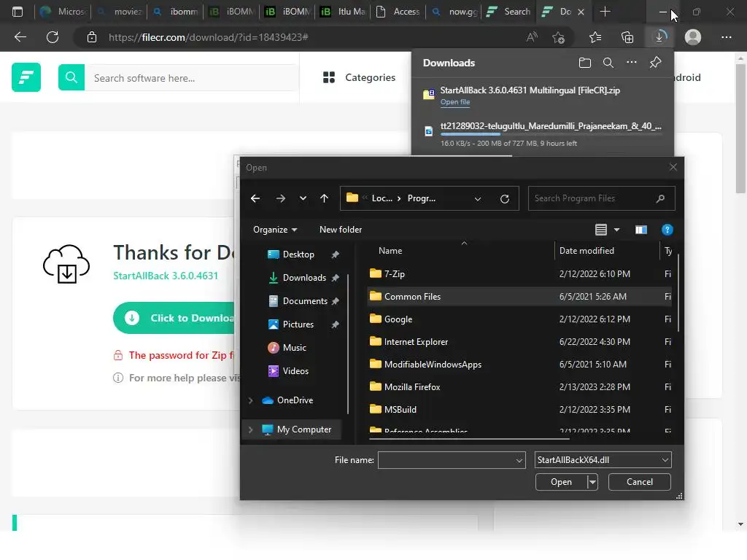The image size is (747, 560).
Task: Cancel the Open dialog
Action: 639,482
